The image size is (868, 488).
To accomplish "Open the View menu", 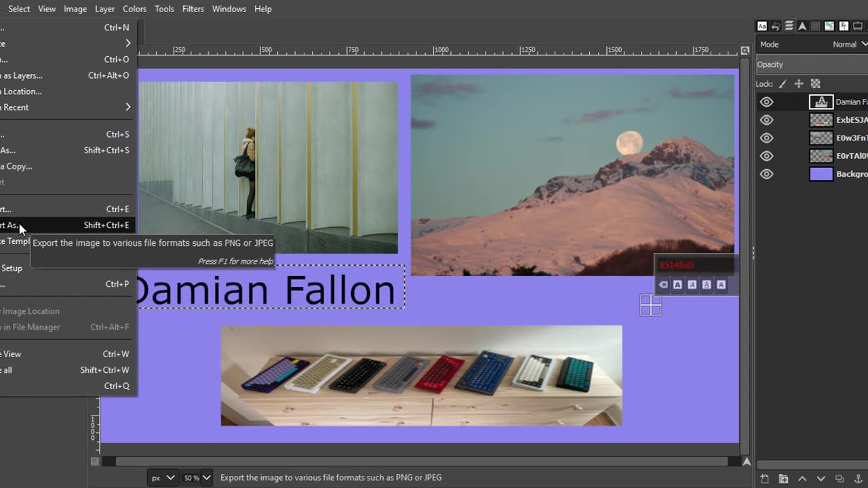I will click(47, 9).
